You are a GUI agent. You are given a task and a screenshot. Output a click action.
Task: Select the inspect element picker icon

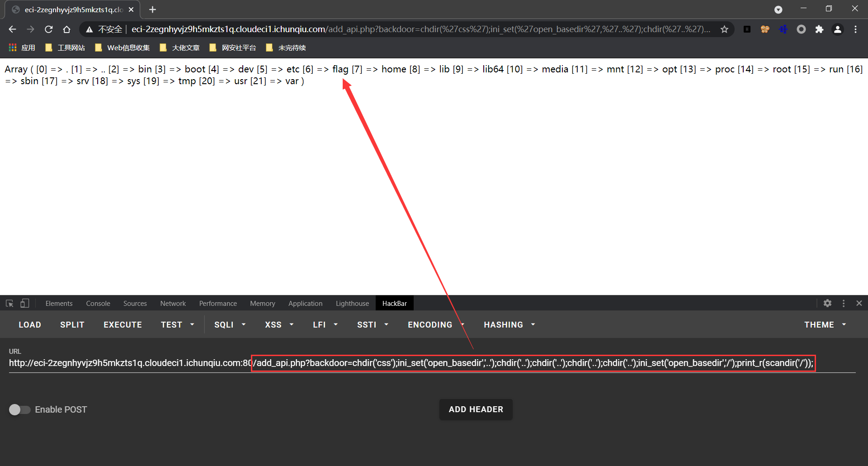tap(9, 303)
